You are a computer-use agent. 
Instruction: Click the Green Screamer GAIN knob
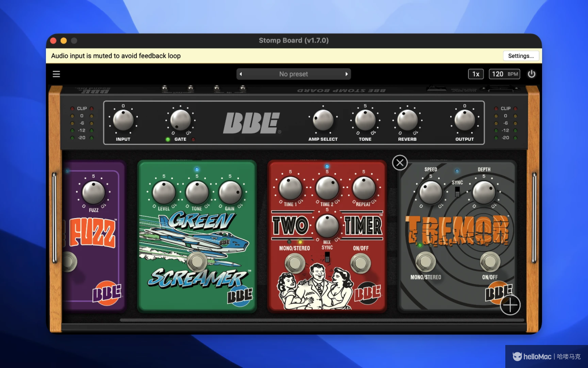pos(230,192)
